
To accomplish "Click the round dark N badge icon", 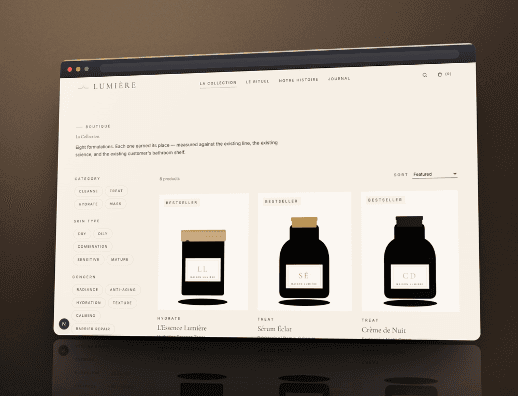I will (x=64, y=324).
